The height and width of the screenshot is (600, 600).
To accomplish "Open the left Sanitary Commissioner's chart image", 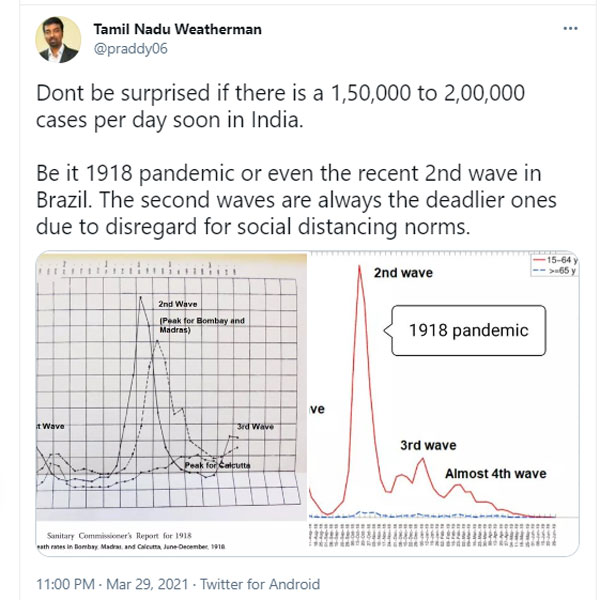I will (x=170, y=400).
